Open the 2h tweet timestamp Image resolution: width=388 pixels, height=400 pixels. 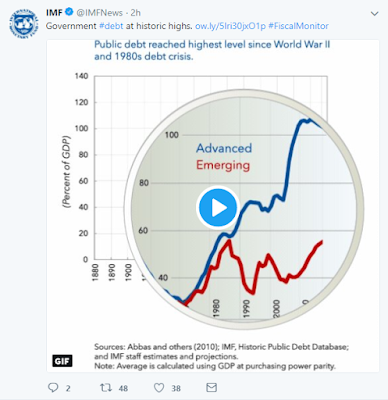[x=135, y=13]
